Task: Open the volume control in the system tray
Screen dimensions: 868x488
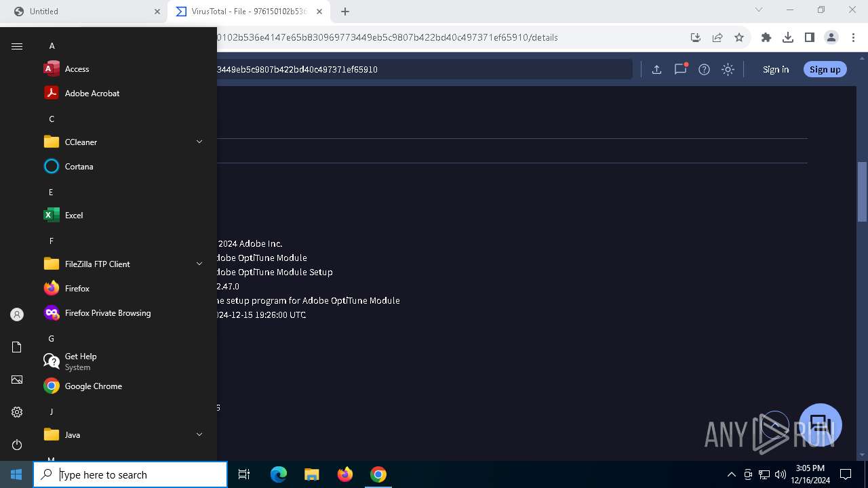Action: 781,474
